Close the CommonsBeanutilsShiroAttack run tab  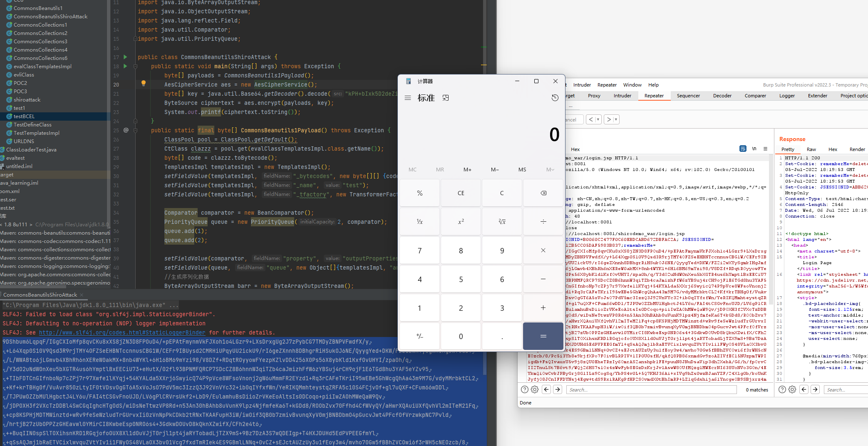[x=82, y=295]
